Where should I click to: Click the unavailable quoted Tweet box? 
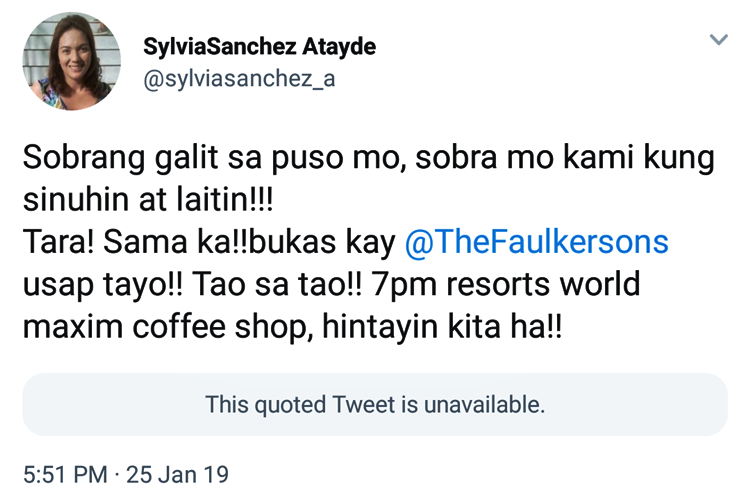point(375,404)
